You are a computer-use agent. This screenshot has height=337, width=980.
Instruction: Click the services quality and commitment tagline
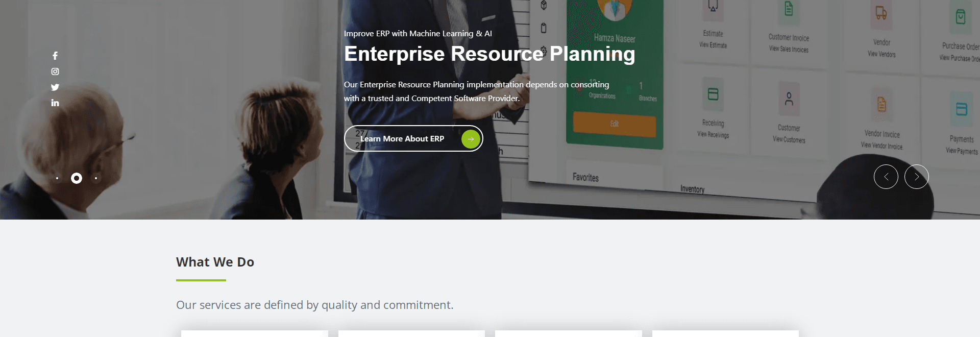coord(314,305)
